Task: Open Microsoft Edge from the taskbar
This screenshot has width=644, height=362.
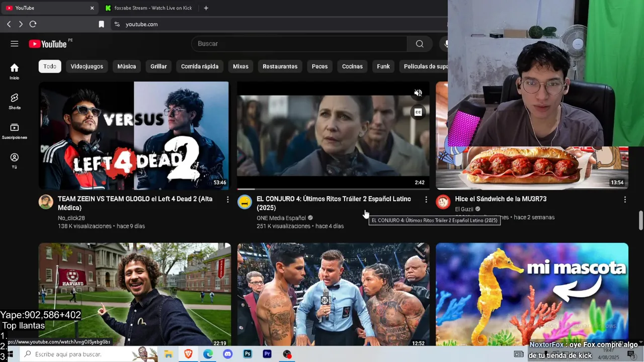Action: coord(208,354)
